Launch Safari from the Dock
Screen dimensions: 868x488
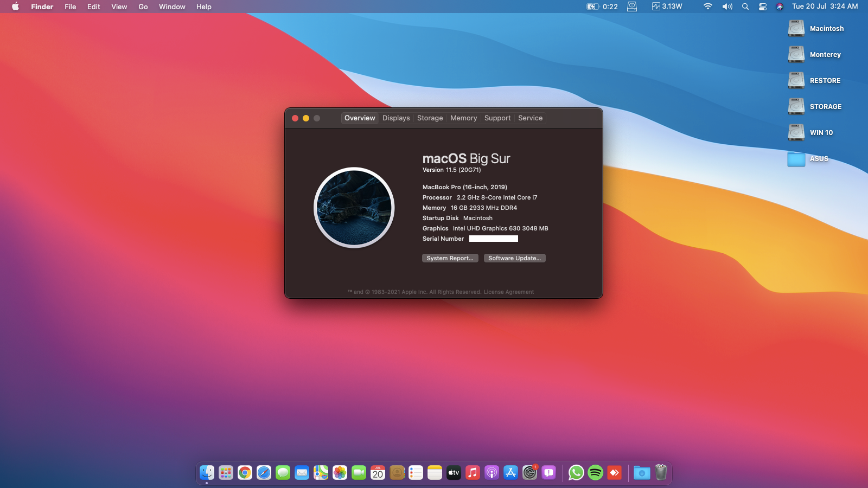[264, 473]
